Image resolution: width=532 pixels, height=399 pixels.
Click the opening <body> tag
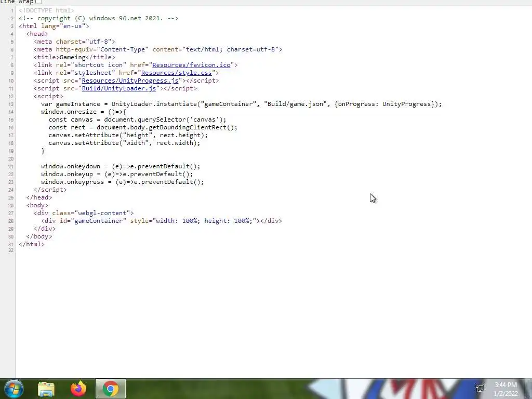pyautogui.click(x=37, y=205)
